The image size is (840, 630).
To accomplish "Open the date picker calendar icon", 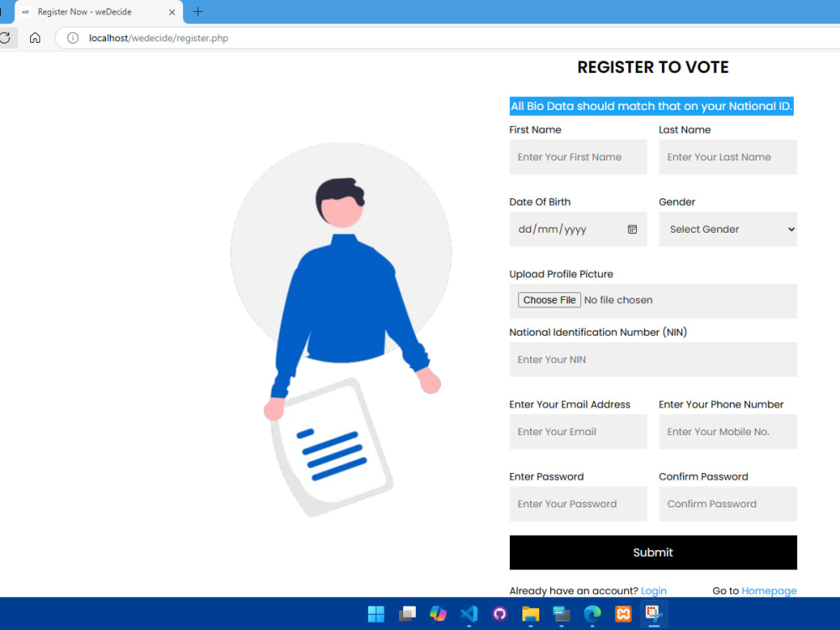I will pos(633,229).
